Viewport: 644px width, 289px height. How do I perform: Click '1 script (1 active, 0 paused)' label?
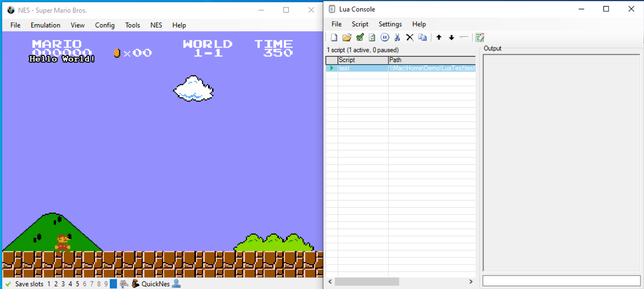363,50
